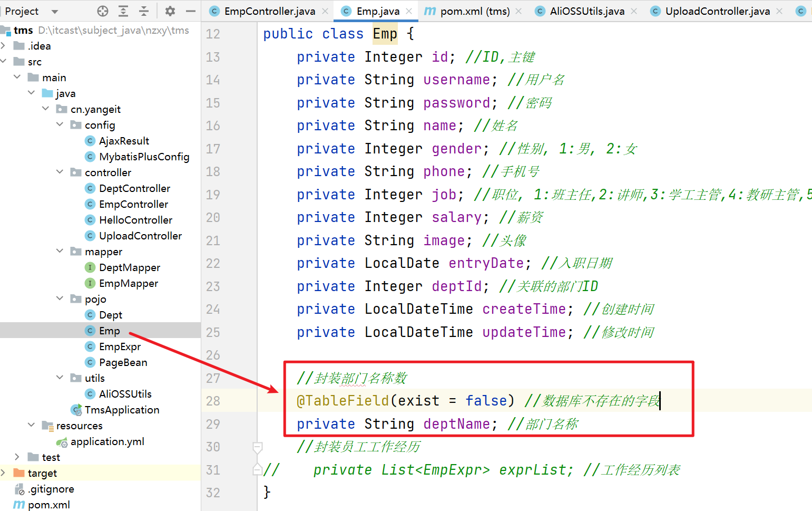Open EmpExpr class in project tree

click(x=120, y=346)
